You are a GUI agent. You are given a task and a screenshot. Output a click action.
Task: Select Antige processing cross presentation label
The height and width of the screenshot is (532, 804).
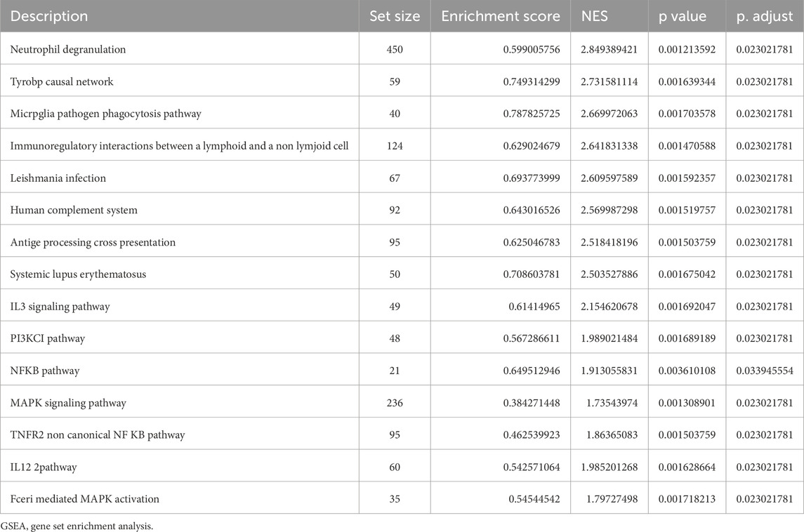[x=93, y=242]
